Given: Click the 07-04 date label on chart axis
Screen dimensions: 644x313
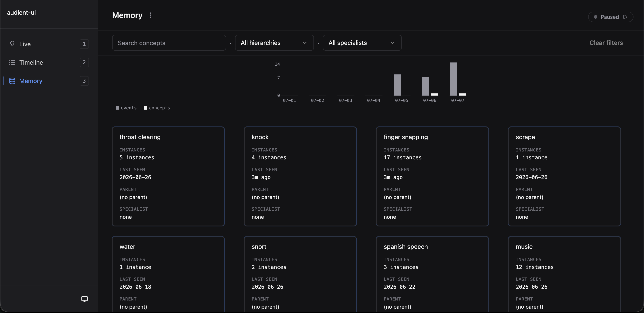Looking at the screenshot, I should pos(373,100).
